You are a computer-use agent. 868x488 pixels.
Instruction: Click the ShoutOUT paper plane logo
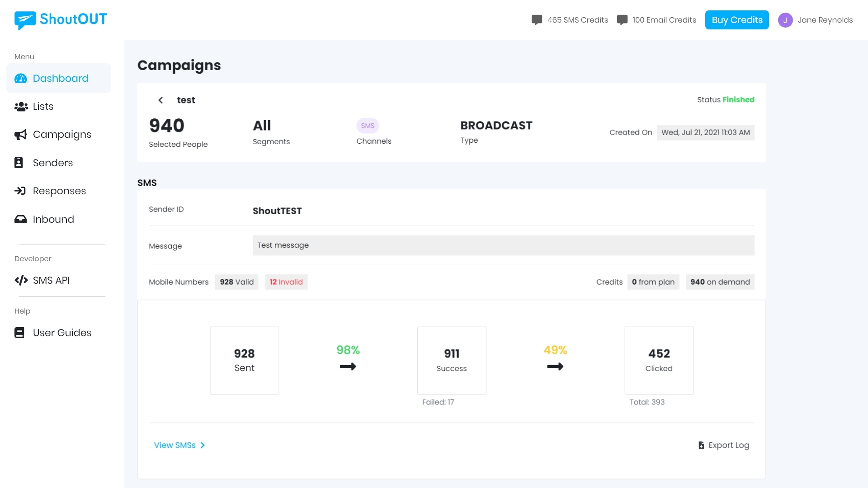(x=25, y=20)
